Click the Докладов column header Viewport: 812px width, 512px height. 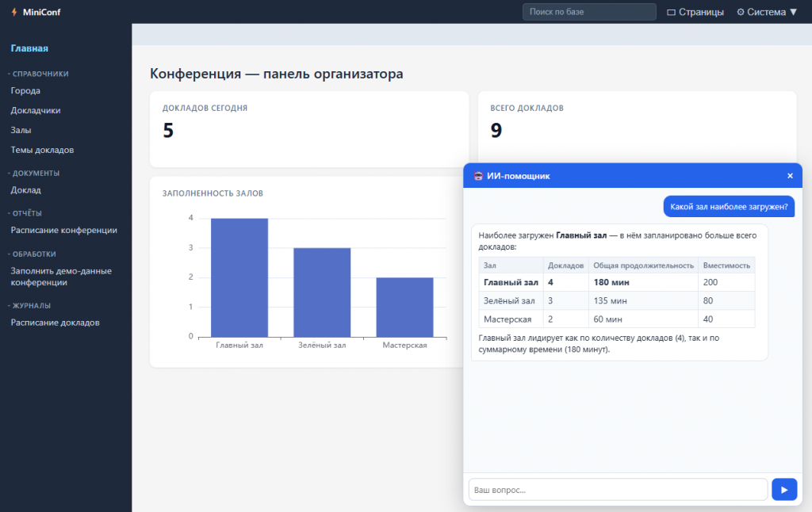[565, 265]
